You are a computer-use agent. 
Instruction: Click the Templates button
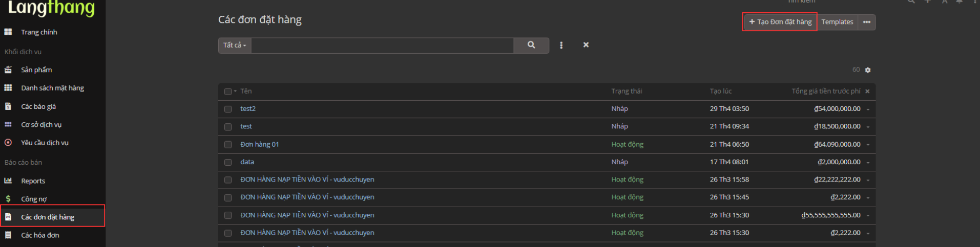pos(837,22)
